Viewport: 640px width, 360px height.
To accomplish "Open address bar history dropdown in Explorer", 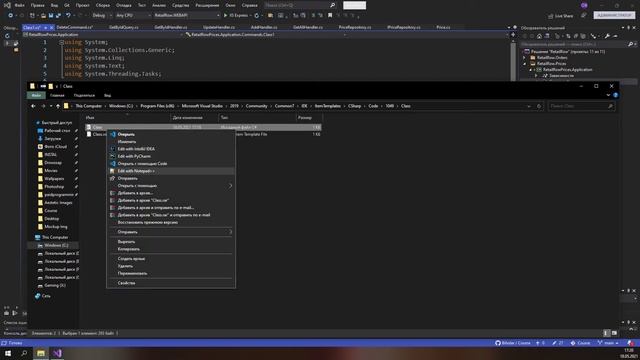I will point(529,106).
